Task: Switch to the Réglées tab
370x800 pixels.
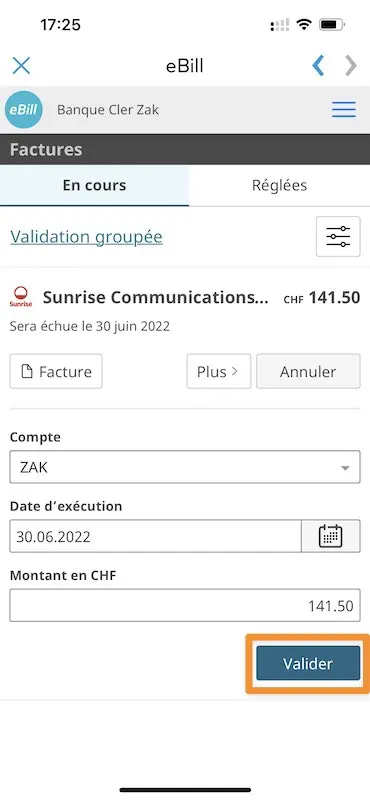Action: pyautogui.click(x=279, y=185)
